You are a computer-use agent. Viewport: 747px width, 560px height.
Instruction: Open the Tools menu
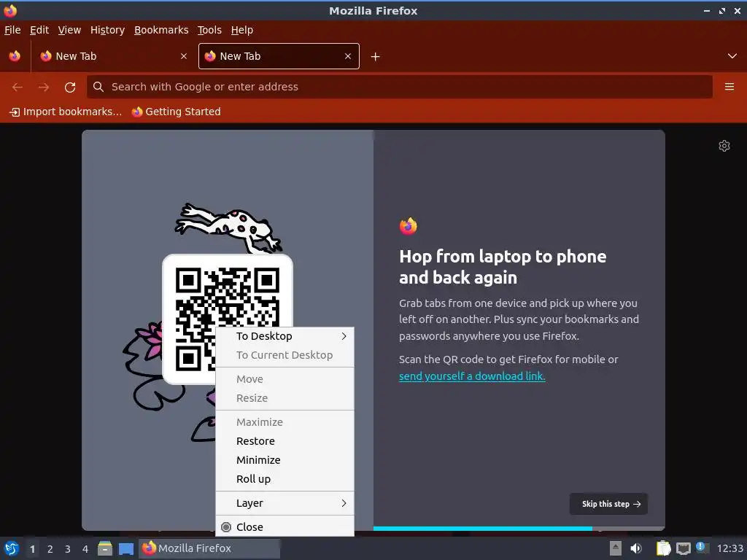pyautogui.click(x=209, y=30)
